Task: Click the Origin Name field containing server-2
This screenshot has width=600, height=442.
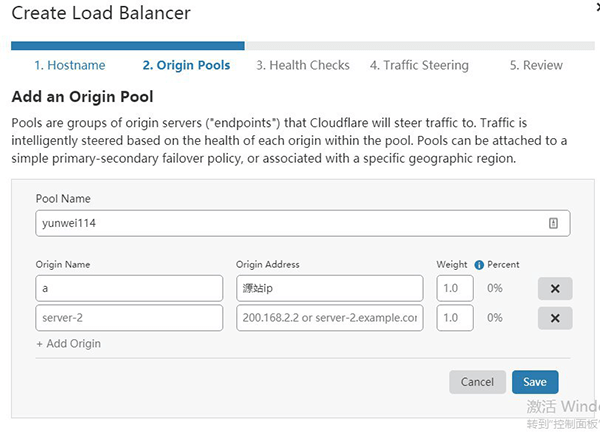Action: tap(128, 319)
